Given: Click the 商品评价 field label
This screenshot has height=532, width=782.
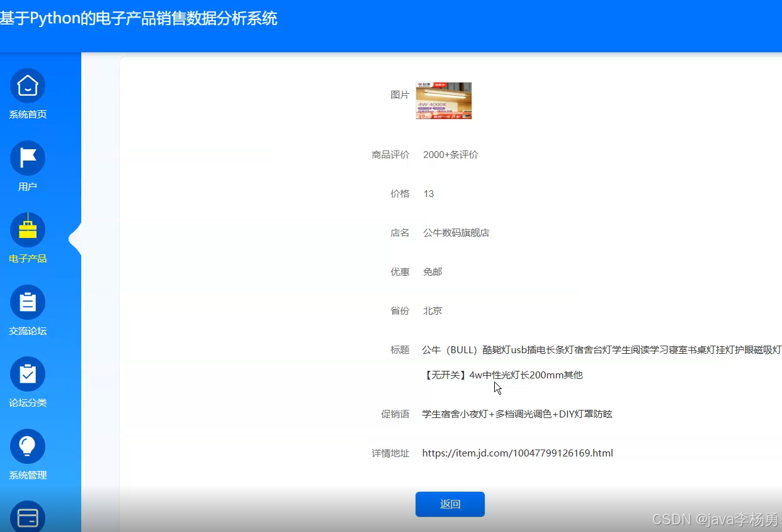Looking at the screenshot, I should point(390,155).
